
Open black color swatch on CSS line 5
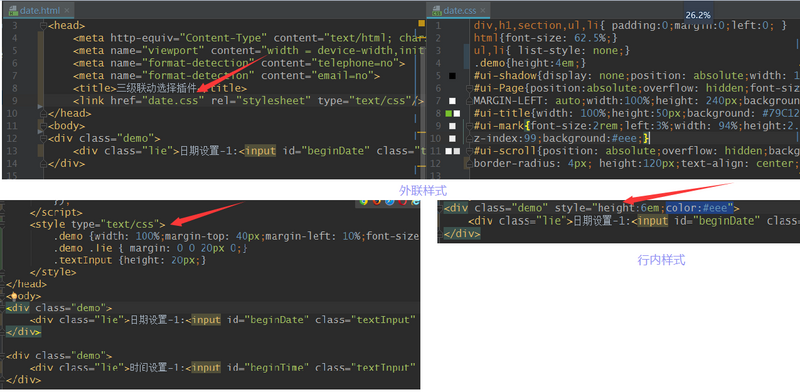pyautogui.click(x=452, y=76)
